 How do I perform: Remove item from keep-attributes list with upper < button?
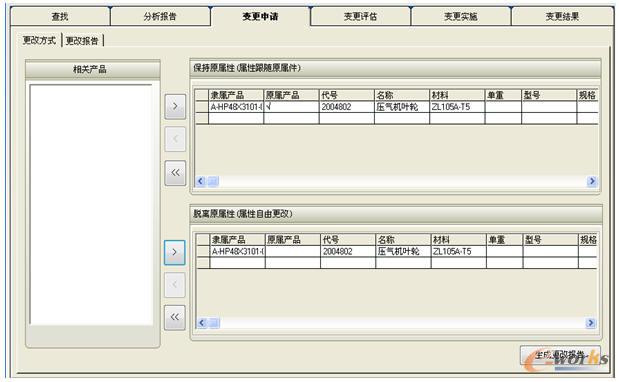pos(175,139)
